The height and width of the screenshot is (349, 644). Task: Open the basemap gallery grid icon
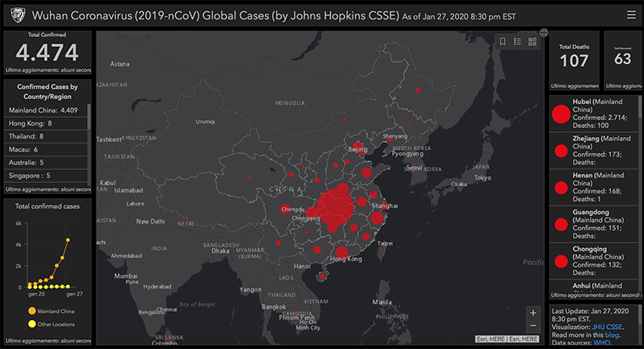(532, 42)
